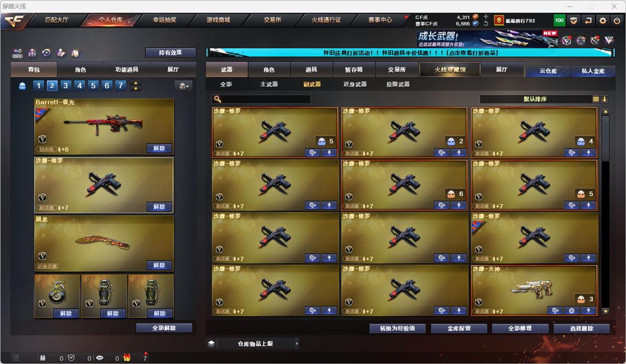Click the power exit icon
This screenshot has height=364, width=626.
[617, 21]
